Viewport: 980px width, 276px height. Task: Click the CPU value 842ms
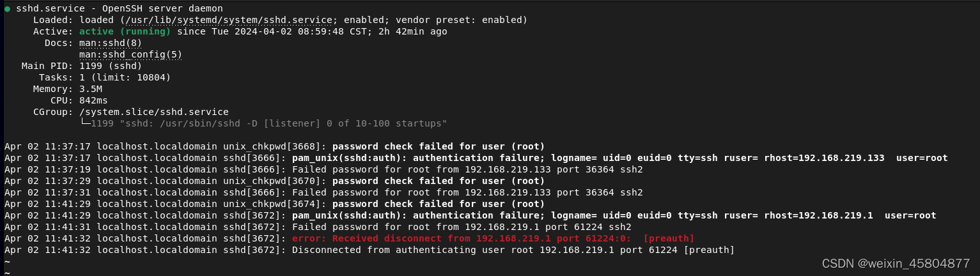click(93, 100)
